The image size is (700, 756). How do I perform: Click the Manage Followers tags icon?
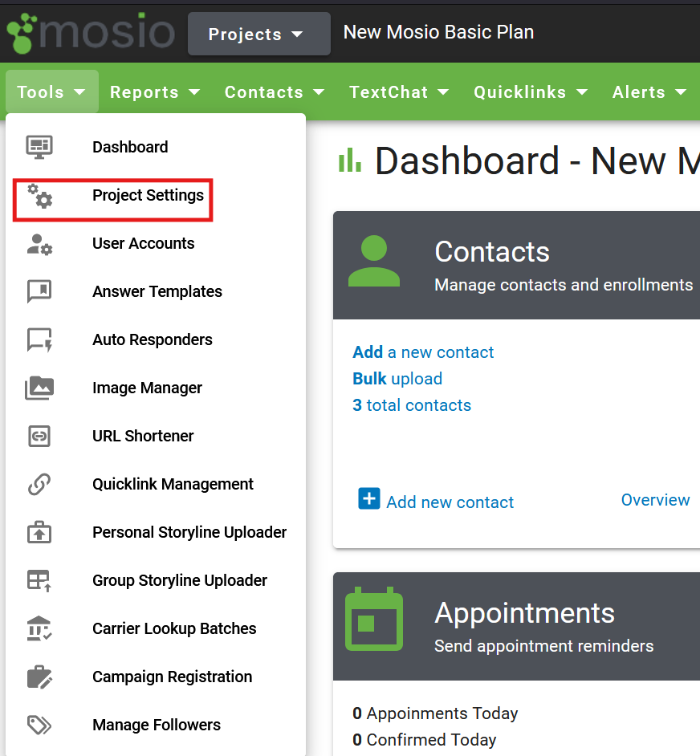pos(39,725)
